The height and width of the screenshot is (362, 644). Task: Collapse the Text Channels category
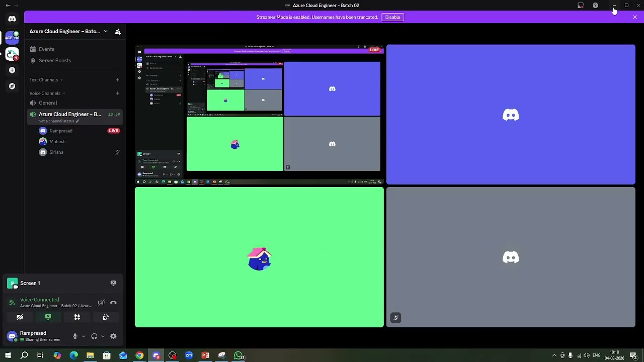pos(46,79)
